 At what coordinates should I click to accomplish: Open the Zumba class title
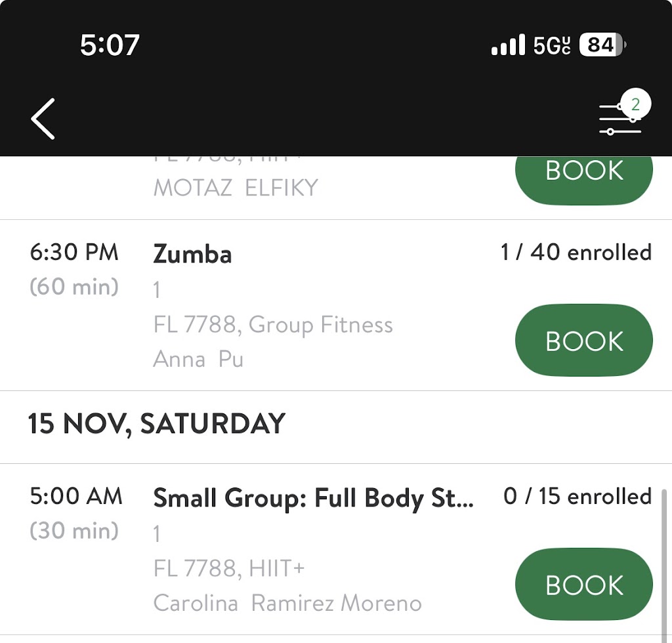tap(192, 255)
